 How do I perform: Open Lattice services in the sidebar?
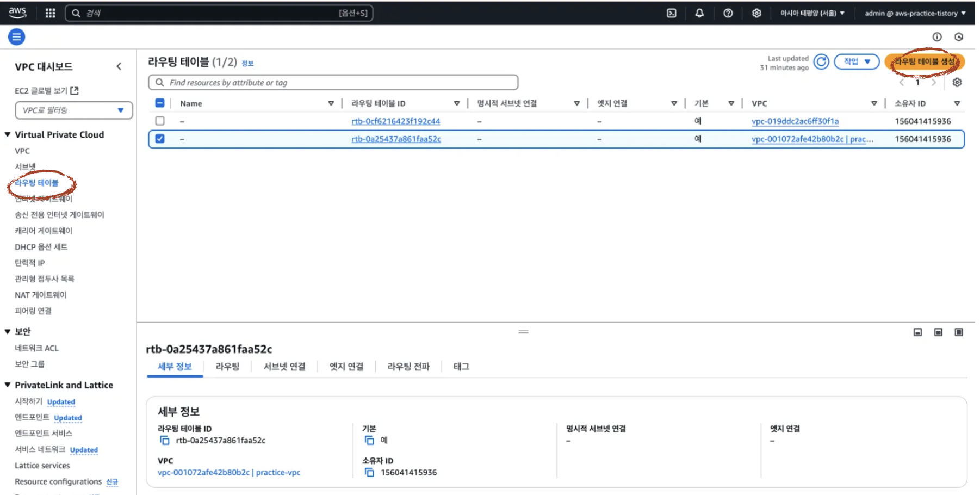[42, 466]
